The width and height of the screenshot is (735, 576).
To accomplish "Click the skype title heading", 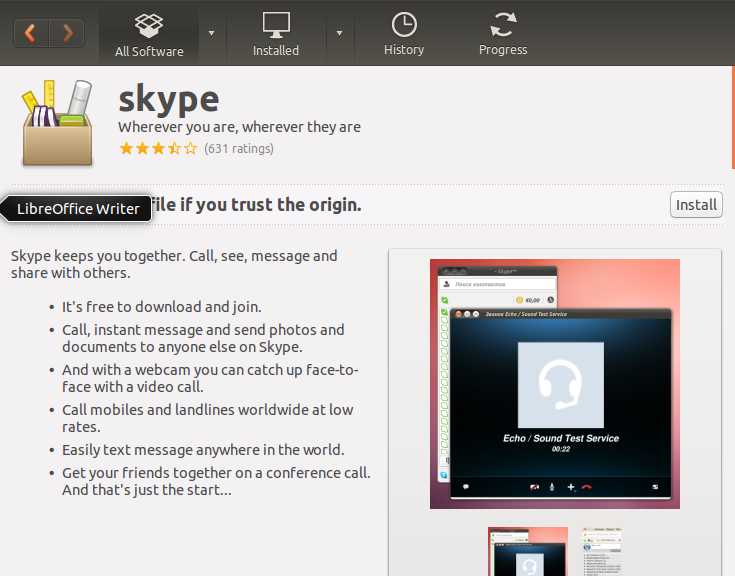I will pos(169,100).
